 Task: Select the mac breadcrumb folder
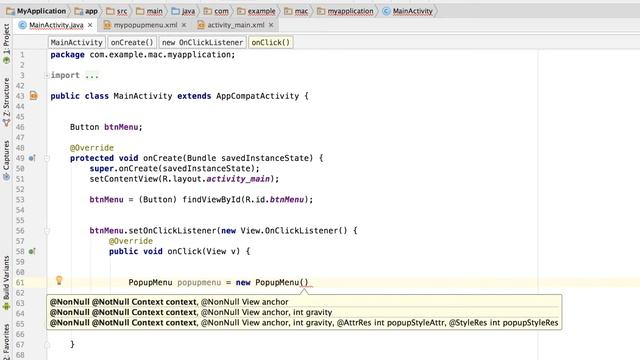point(296,11)
